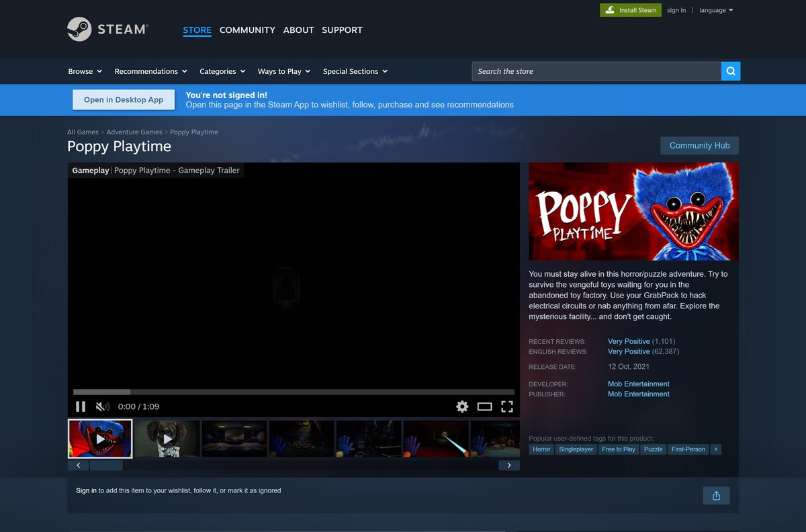Select the fourth screenshot thumbnail
The height and width of the screenshot is (532, 806).
[x=302, y=439]
